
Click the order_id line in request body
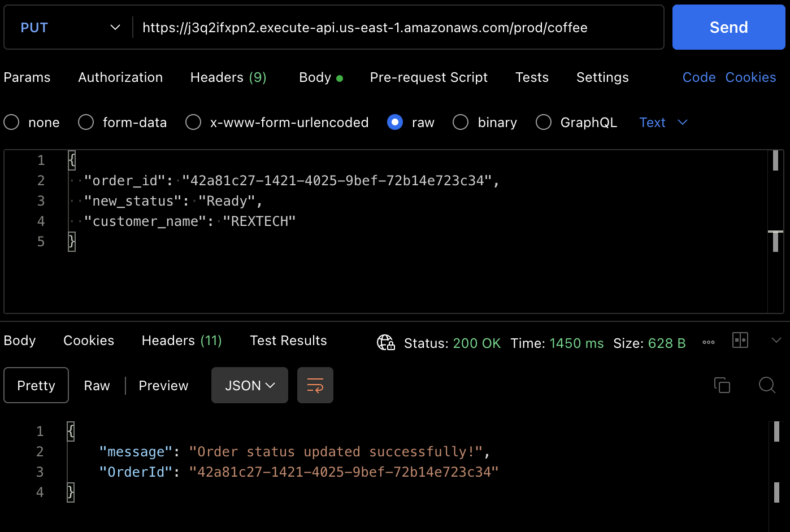[x=292, y=181]
